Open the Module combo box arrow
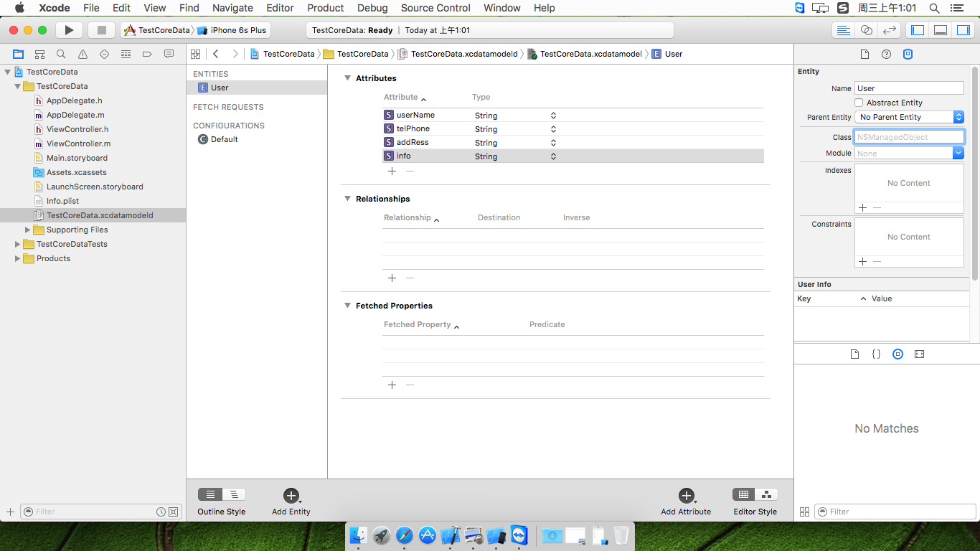 [958, 153]
